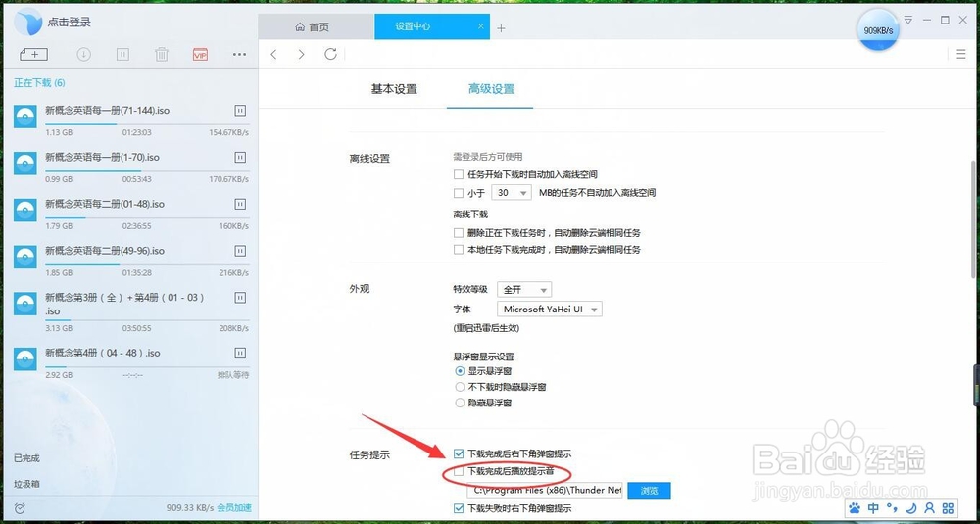This screenshot has height=524, width=980.
Task: Pause 新概念英语每二册(01-48).iso download
Action: pyautogui.click(x=240, y=204)
